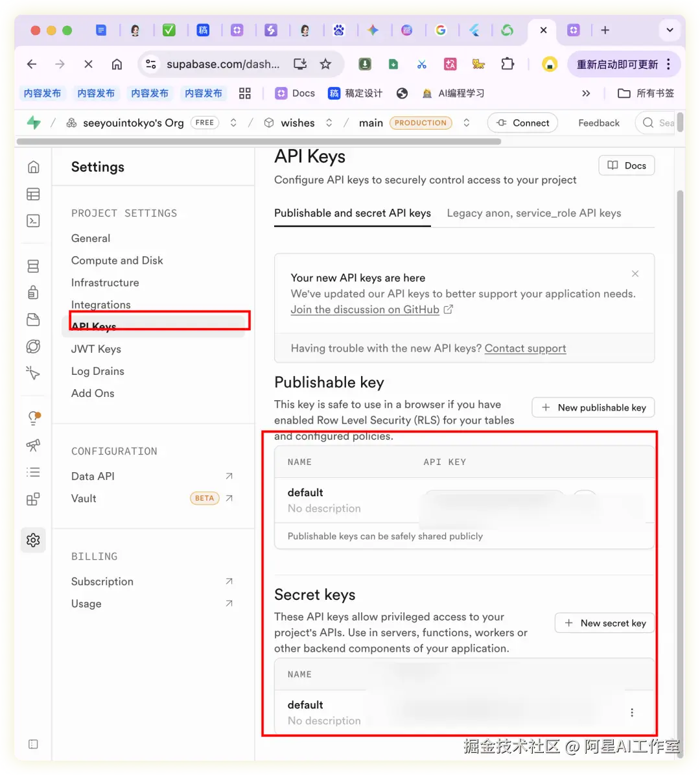Open the Project Settings gear icon

(x=33, y=540)
